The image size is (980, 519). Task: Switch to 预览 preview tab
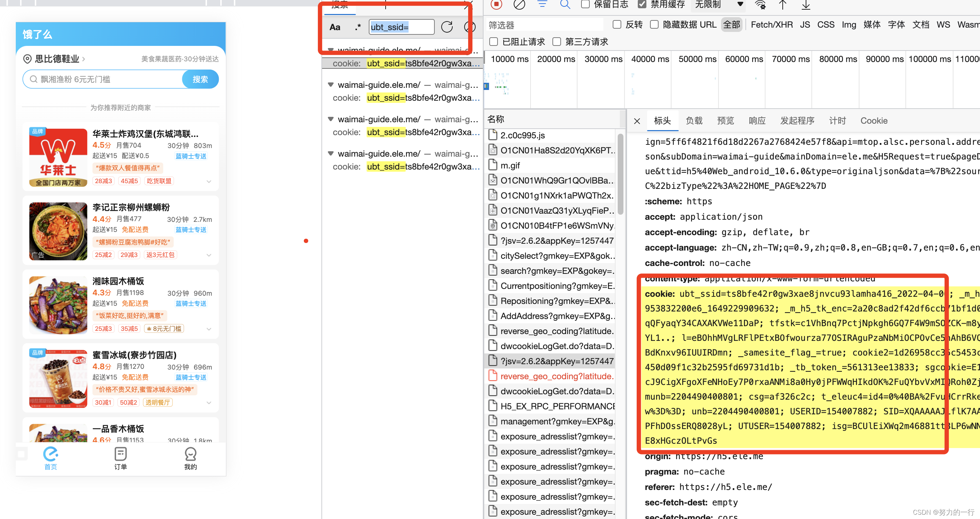(x=725, y=121)
